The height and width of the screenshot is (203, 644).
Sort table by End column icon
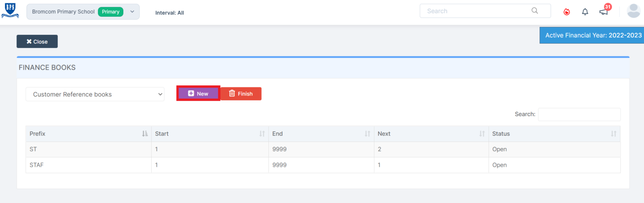coord(367,134)
